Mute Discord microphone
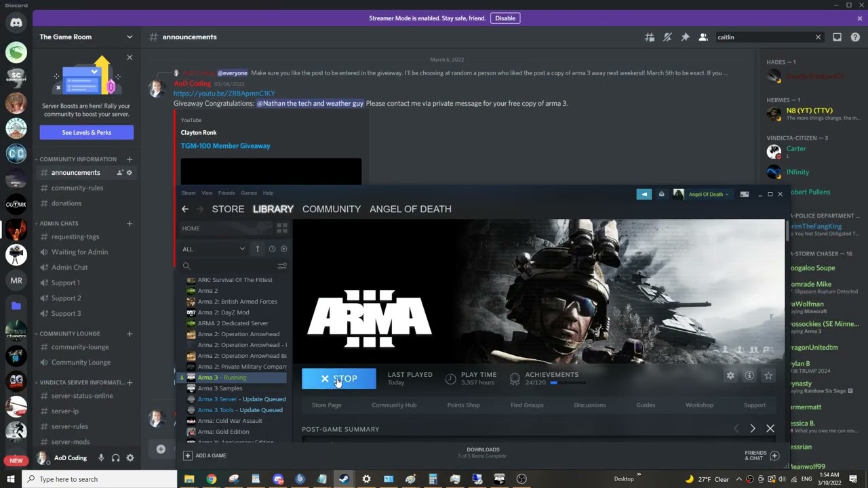868x488 pixels. (101, 458)
